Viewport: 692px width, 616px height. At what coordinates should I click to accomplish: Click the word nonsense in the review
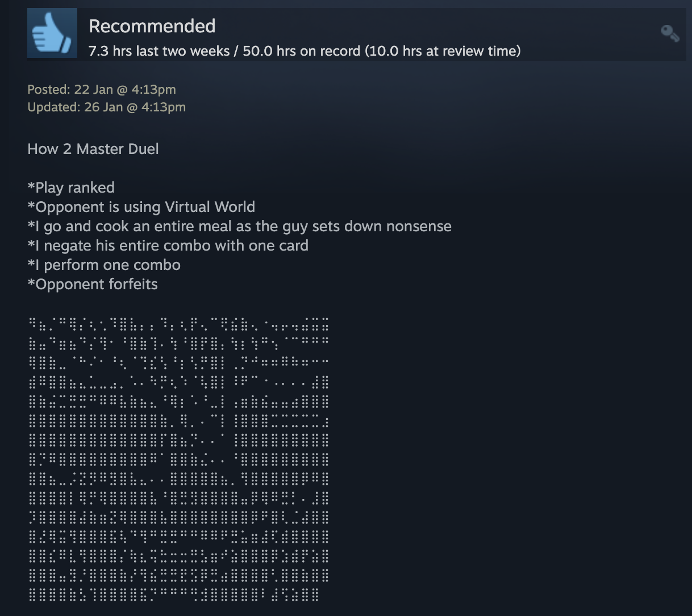click(419, 226)
